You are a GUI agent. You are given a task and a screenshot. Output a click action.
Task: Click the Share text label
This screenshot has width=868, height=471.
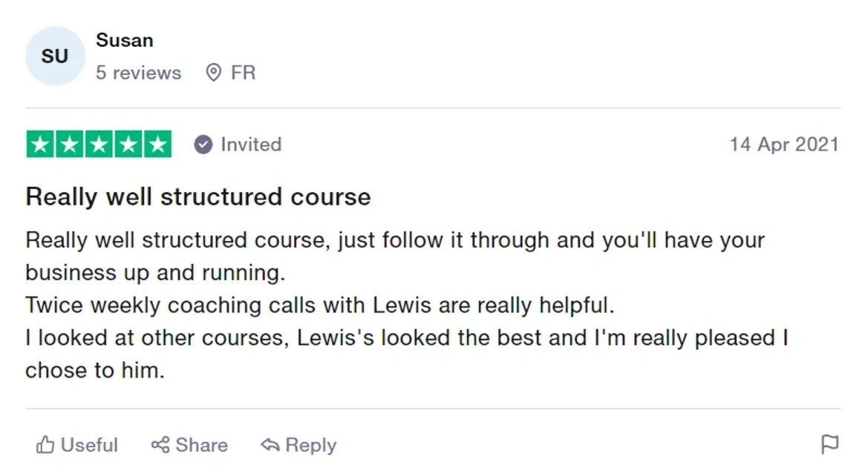pos(201,445)
